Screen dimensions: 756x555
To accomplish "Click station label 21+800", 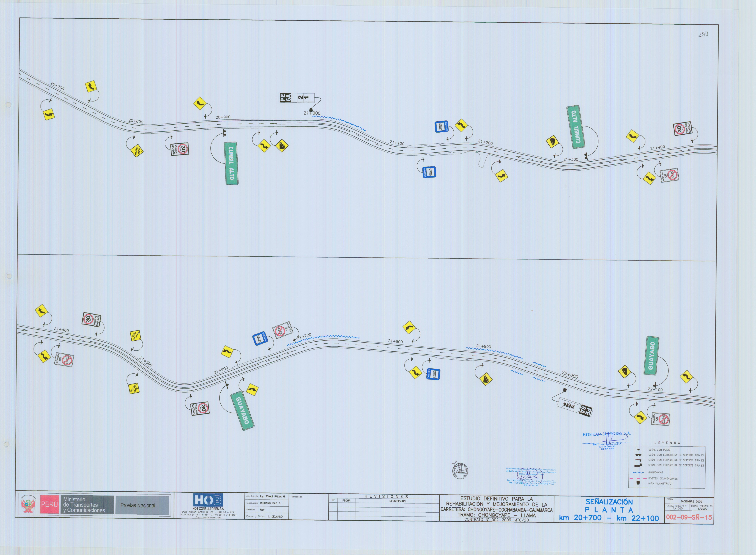I will click(395, 341).
